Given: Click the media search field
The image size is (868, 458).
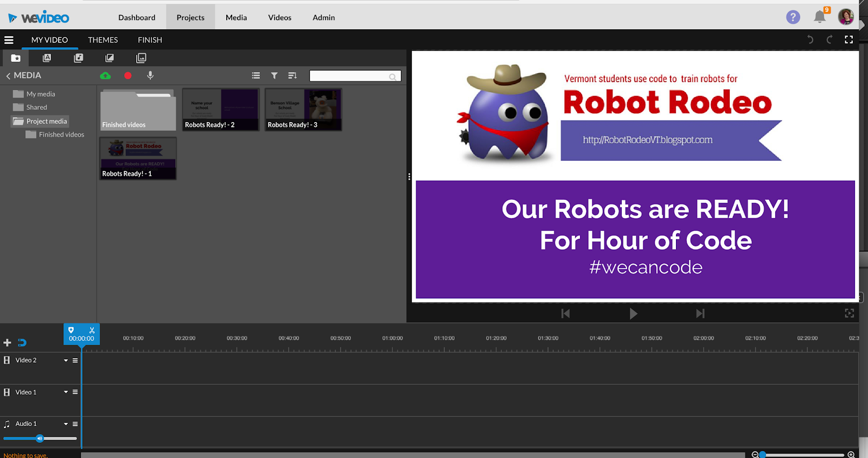Looking at the screenshot, I should click(x=355, y=76).
